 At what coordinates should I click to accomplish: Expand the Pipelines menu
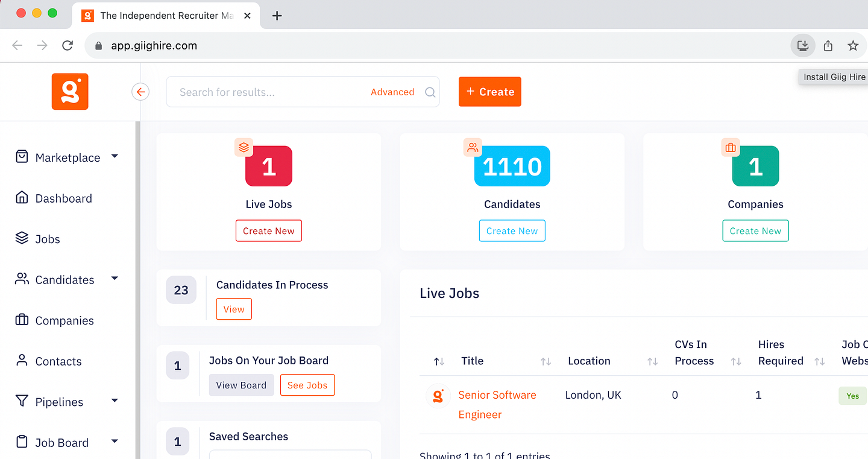115,401
